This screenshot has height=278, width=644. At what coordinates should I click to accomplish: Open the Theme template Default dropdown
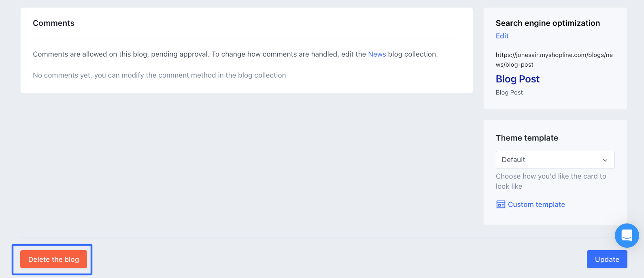click(x=555, y=160)
